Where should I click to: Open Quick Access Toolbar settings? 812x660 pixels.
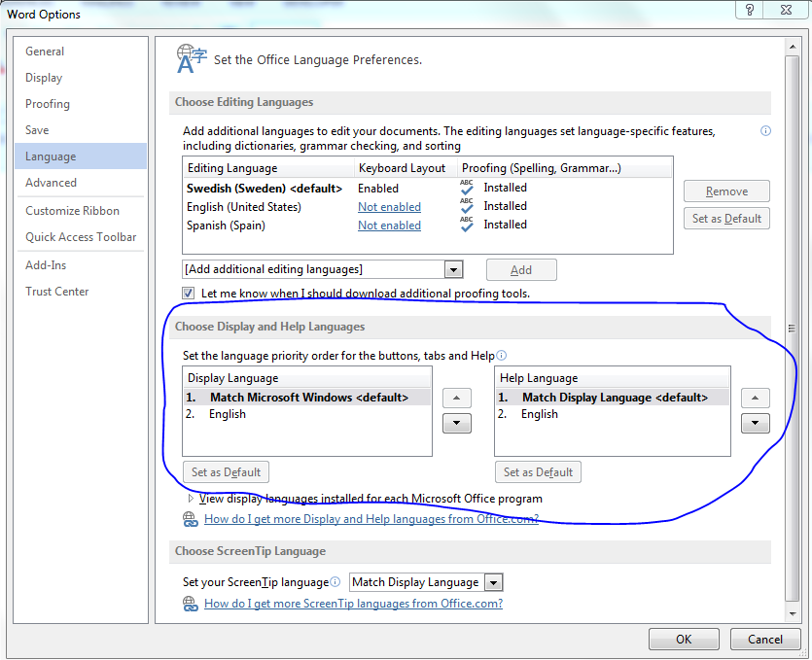pos(81,237)
